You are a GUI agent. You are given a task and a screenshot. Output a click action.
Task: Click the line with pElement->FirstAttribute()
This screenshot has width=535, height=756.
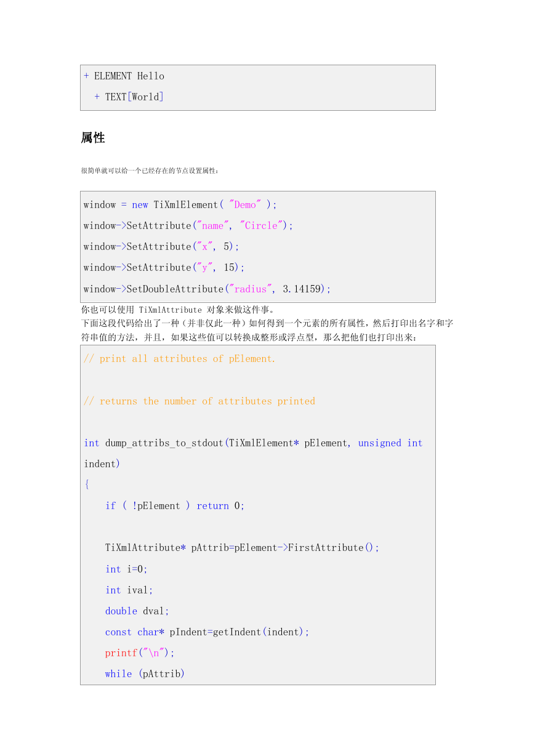pos(243,548)
